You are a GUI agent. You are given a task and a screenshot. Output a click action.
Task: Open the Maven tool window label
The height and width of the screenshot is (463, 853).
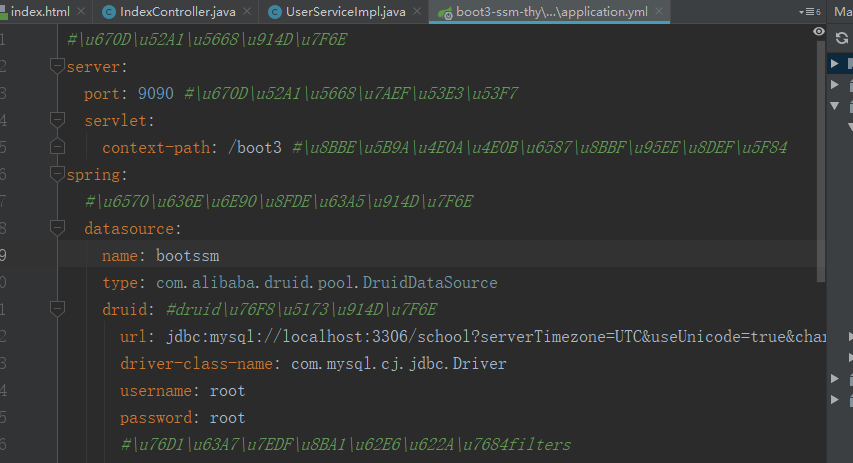pyautogui.click(x=843, y=11)
